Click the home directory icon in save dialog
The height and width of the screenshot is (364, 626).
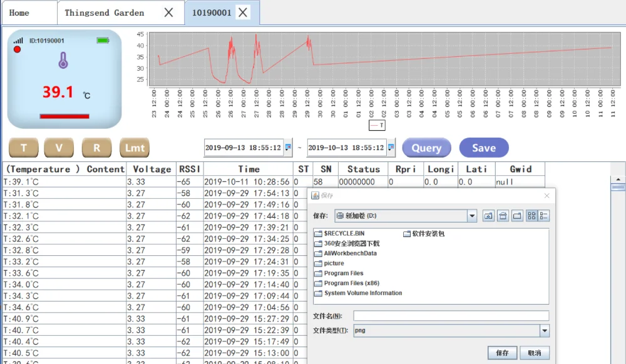coord(503,216)
